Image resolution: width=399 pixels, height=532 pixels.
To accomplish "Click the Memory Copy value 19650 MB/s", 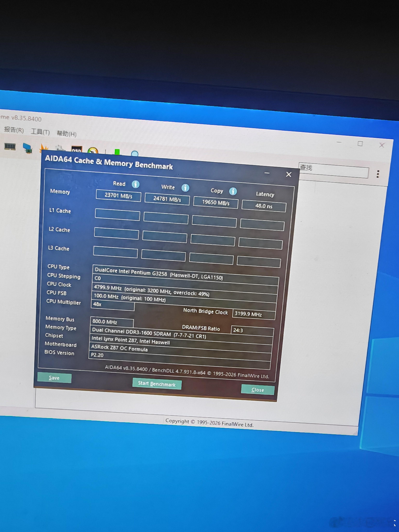I will (216, 203).
